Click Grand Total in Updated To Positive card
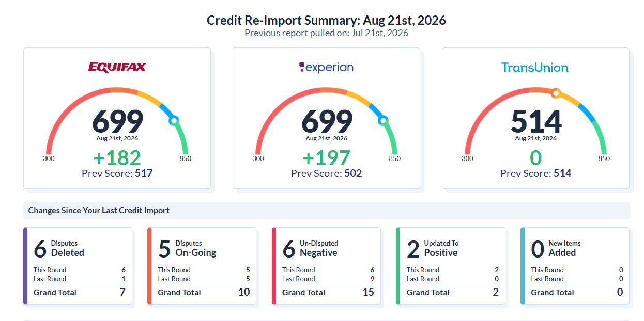Screen dimensions: 644x321 pos(428,292)
